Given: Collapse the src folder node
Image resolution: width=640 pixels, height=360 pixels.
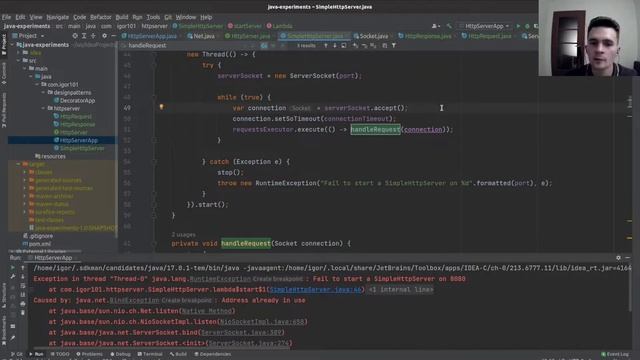Looking at the screenshot, I should tap(18, 60).
